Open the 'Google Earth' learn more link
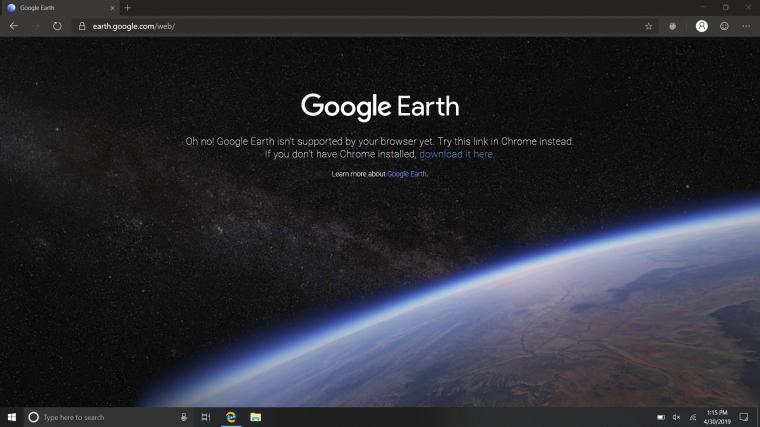This screenshot has width=760, height=427. tap(407, 174)
